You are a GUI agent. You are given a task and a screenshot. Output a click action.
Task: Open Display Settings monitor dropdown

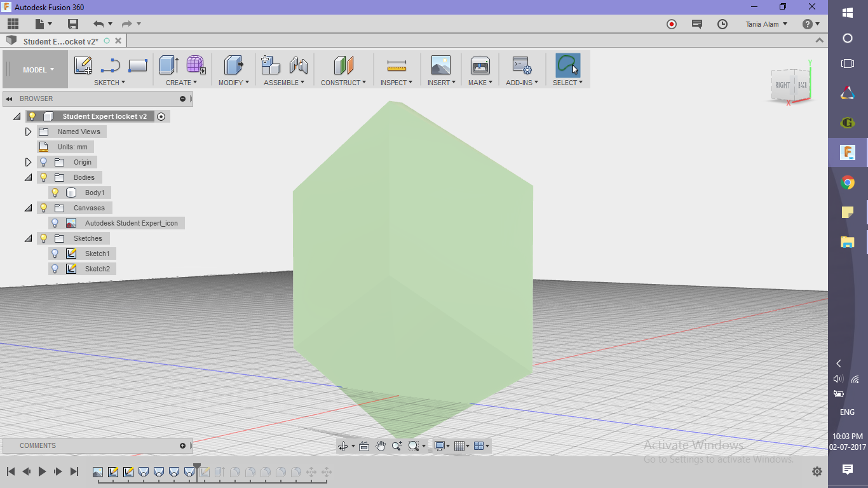pyautogui.click(x=442, y=446)
